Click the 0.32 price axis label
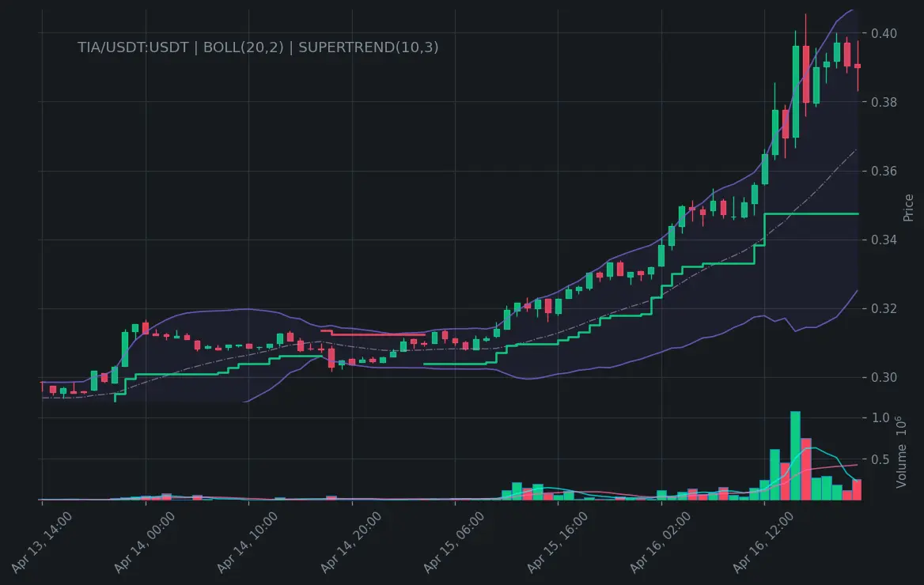This screenshot has height=585, width=924. 884,308
